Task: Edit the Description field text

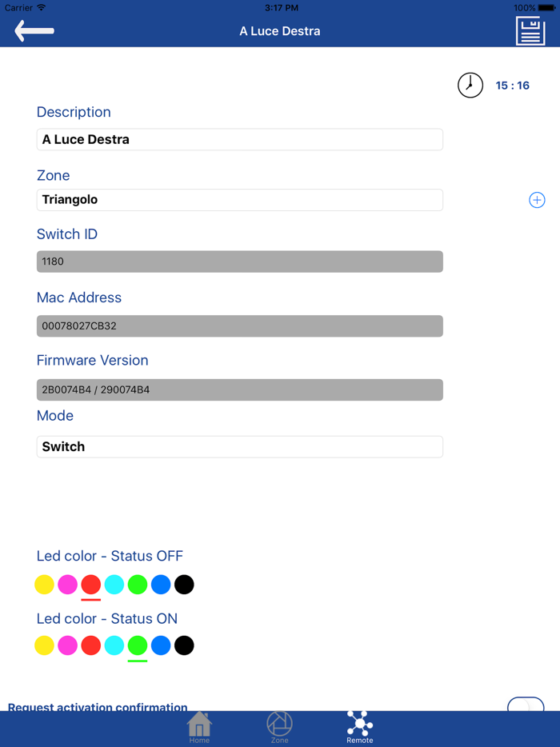Action: 240,139
